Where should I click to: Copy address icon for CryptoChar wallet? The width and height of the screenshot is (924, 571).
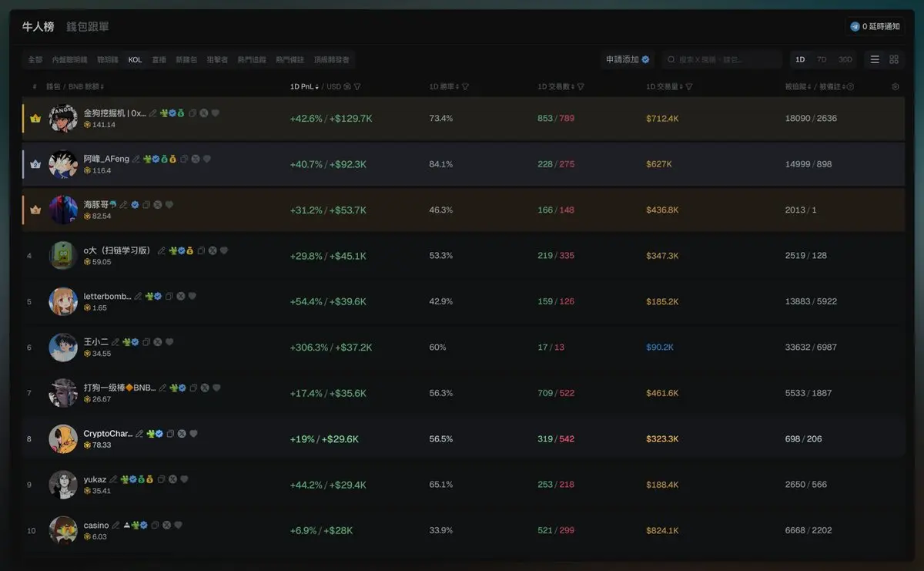pos(170,434)
